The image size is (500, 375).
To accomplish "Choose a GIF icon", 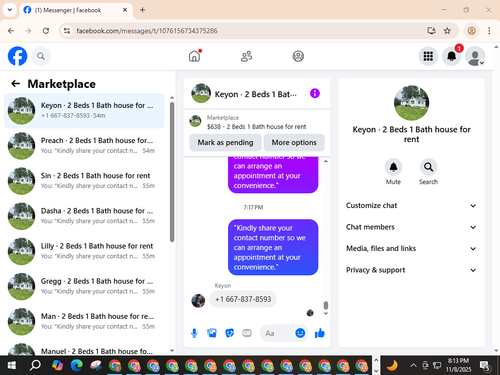I will pyautogui.click(x=247, y=333).
